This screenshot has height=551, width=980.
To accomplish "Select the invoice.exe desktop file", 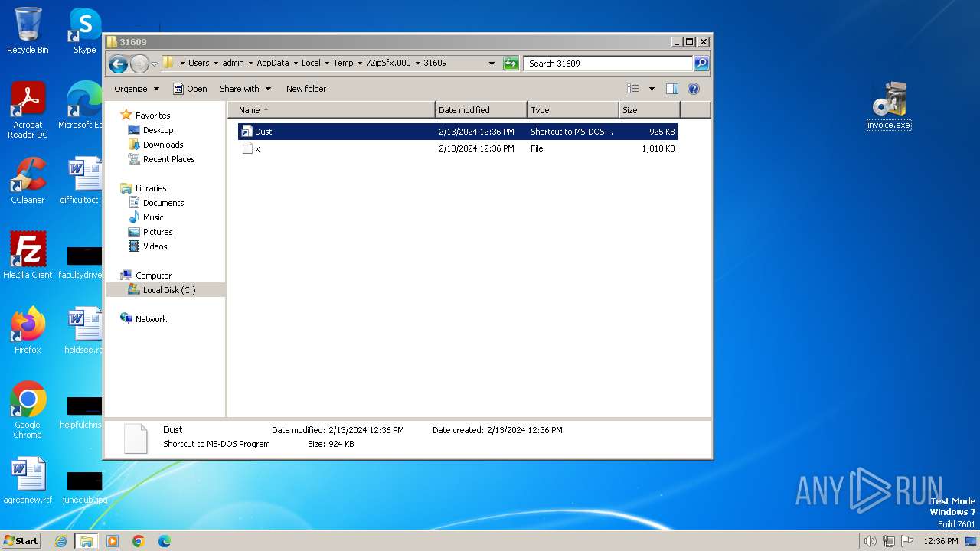I will click(x=889, y=106).
